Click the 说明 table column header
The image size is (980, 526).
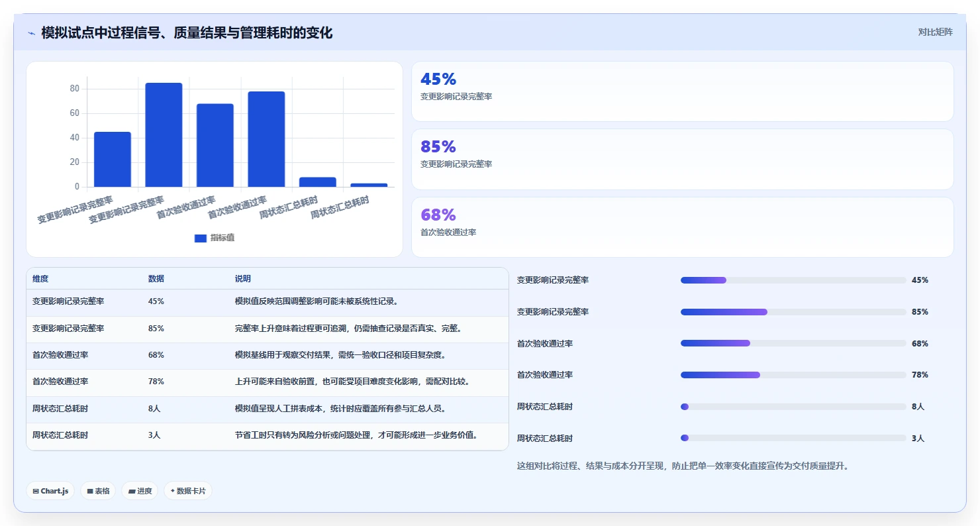pos(243,279)
